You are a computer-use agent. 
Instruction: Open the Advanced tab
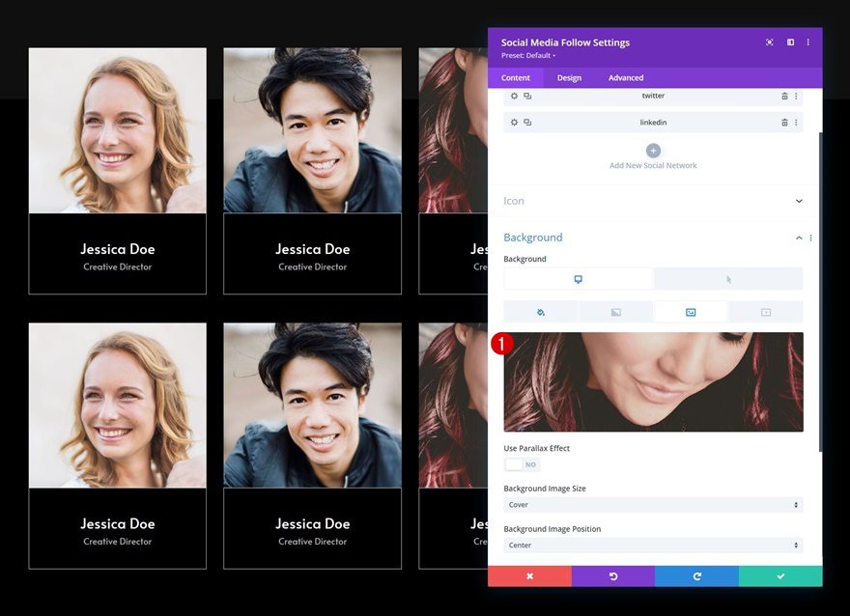coord(625,77)
